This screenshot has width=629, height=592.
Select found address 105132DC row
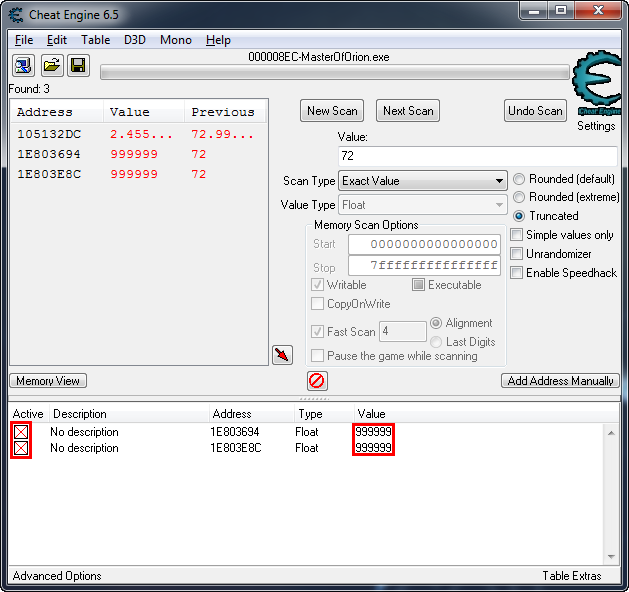139,134
